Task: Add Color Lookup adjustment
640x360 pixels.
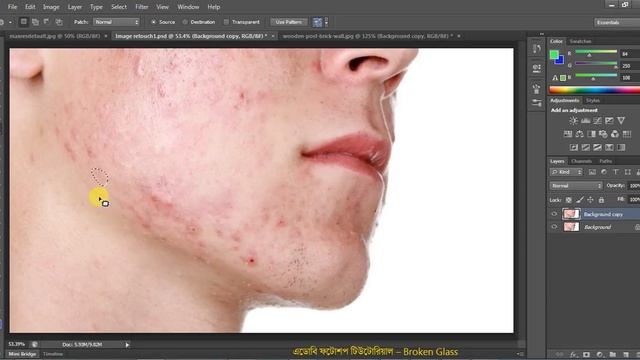Action: click(x=627, y=134)
